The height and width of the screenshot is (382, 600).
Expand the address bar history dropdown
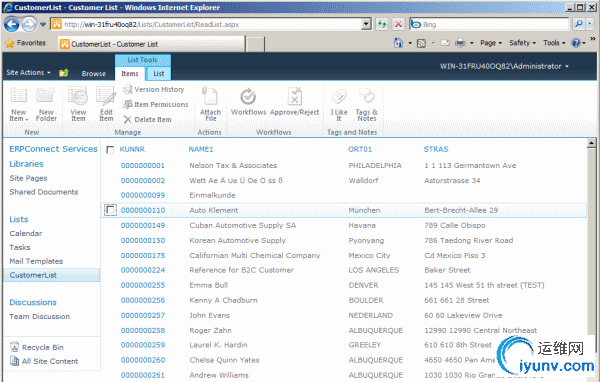tap(366, 24)
